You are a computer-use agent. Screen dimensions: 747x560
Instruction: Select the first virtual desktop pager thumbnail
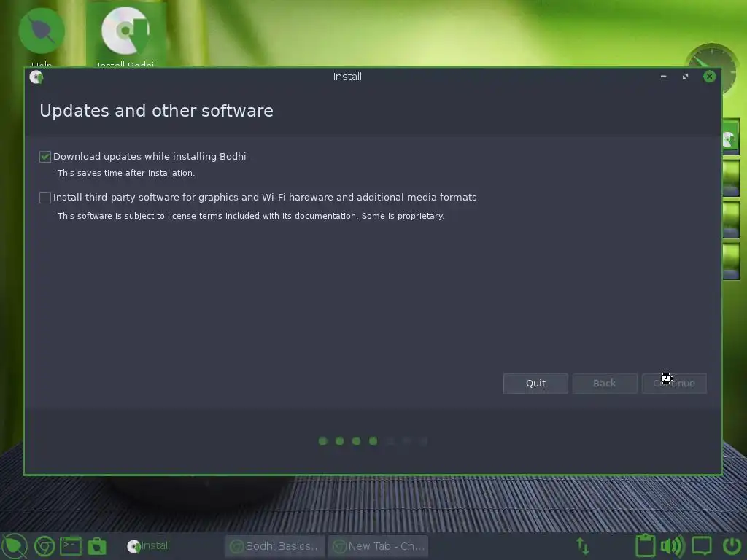[731, 138]
